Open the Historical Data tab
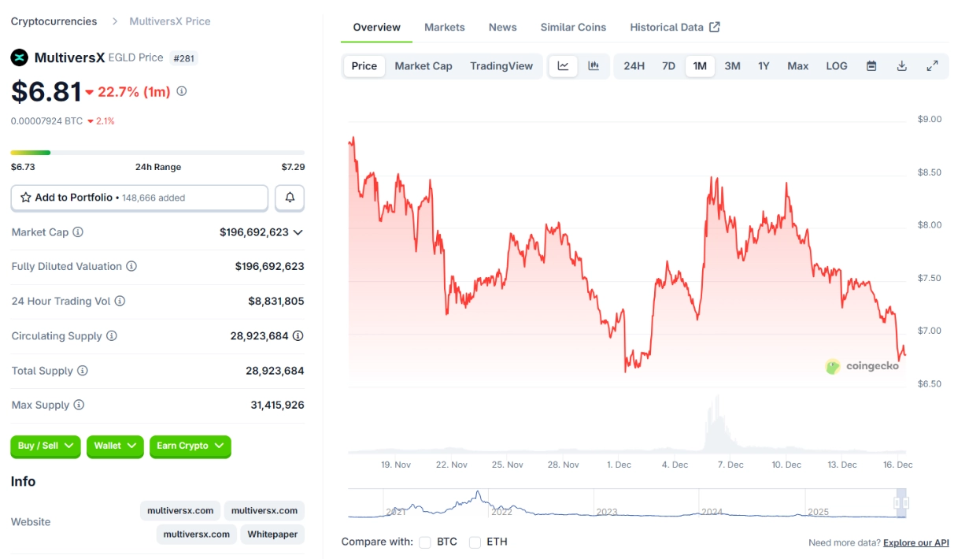Image resolution: width=980 pixels, height=559 pixels. (675, 28)
